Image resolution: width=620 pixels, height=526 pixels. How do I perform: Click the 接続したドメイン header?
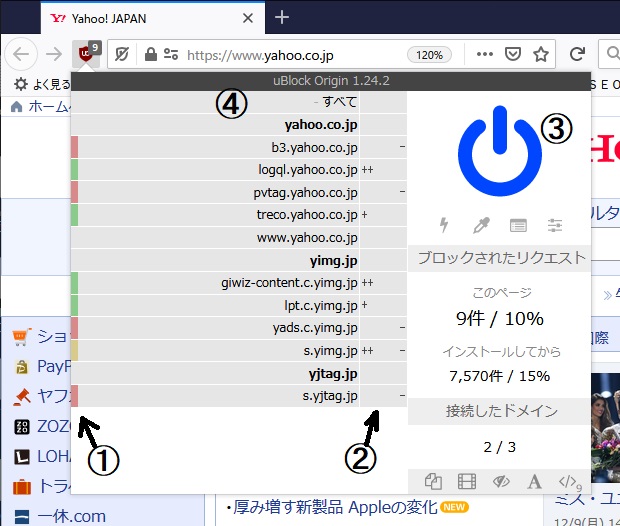pos(499,411)
